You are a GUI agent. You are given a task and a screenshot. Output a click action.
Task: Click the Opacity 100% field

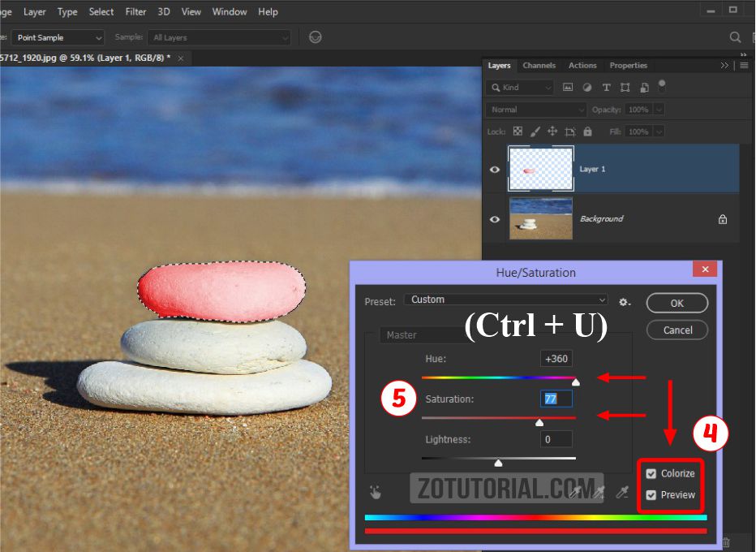pyautogui.click(x=639, y=110)
